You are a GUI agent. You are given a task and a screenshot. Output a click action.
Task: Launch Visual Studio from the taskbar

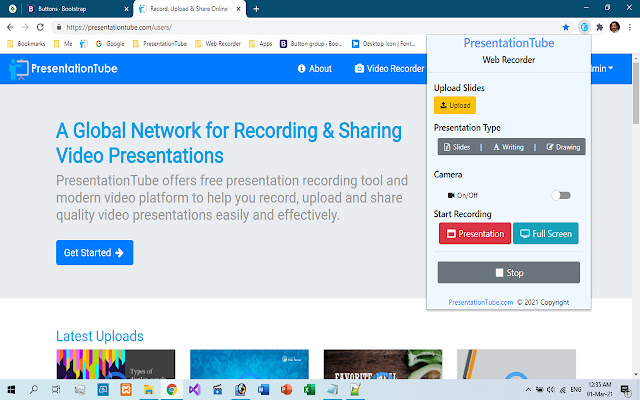click(194, 390)
